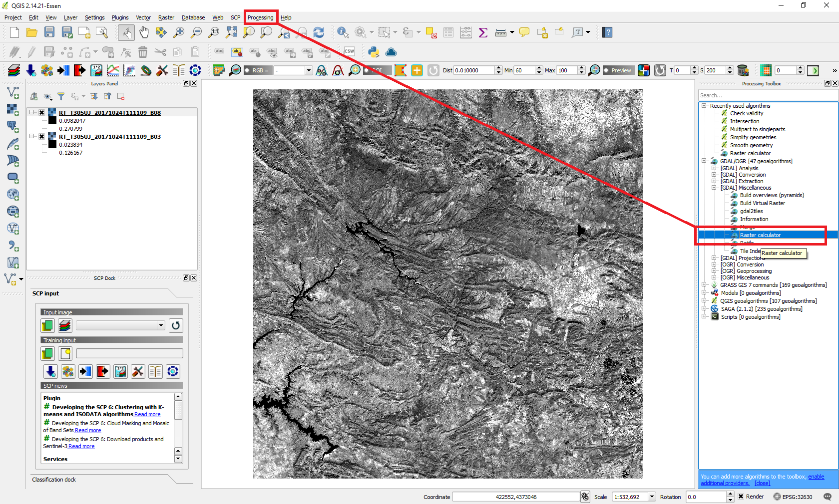Open the field calculator sigma icon
This screenshot has height=504, width=839.
pos(483,32)
